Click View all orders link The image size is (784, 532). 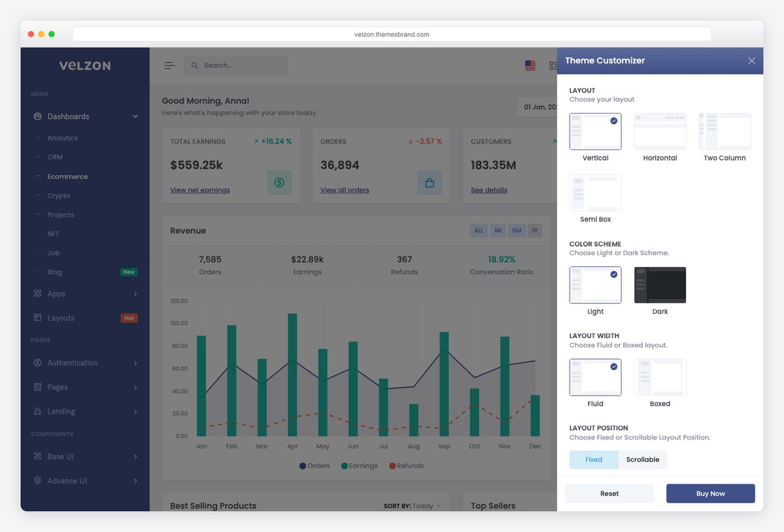pos(345,190)
